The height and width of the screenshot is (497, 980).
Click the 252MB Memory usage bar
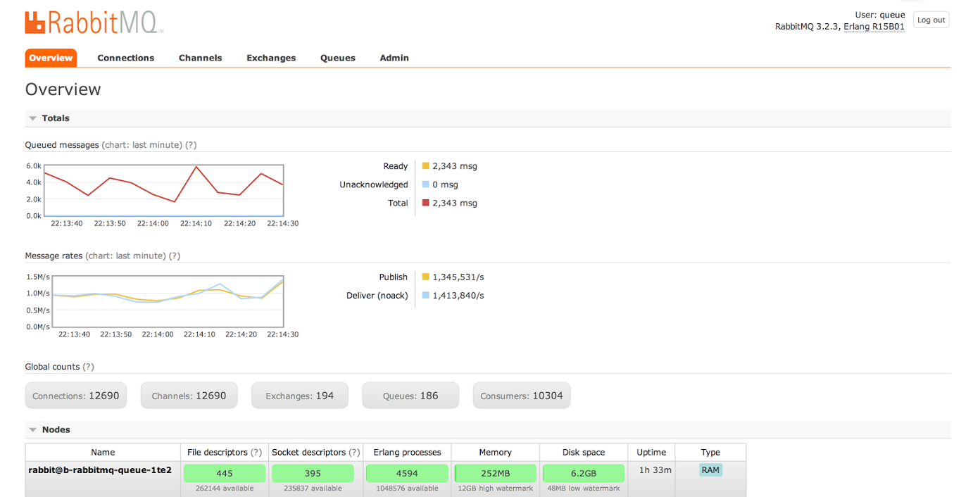point(495,472)
